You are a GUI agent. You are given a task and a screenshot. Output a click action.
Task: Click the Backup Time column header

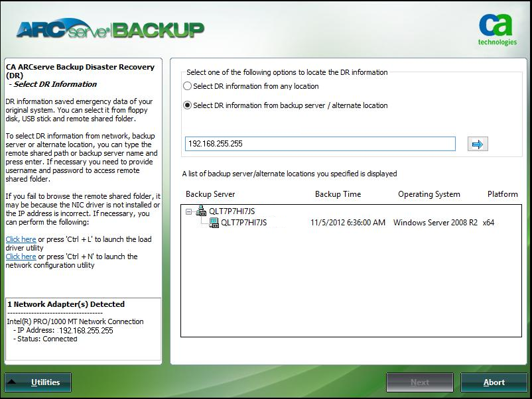point(338,194)
